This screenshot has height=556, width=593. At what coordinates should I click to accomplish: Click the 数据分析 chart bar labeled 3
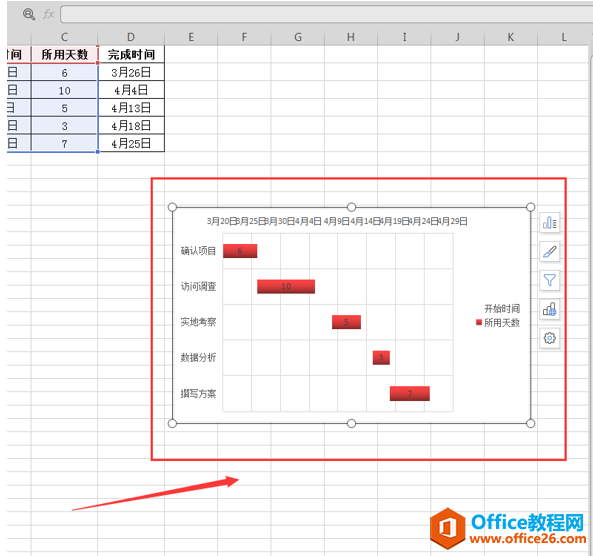(x=381, y=357)
